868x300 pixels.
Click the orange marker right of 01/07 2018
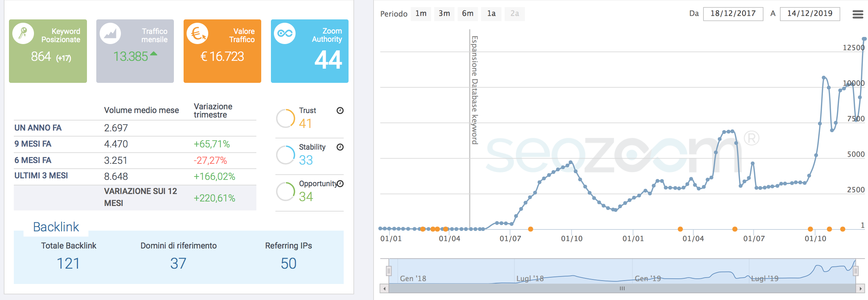[x=531, y=229]
